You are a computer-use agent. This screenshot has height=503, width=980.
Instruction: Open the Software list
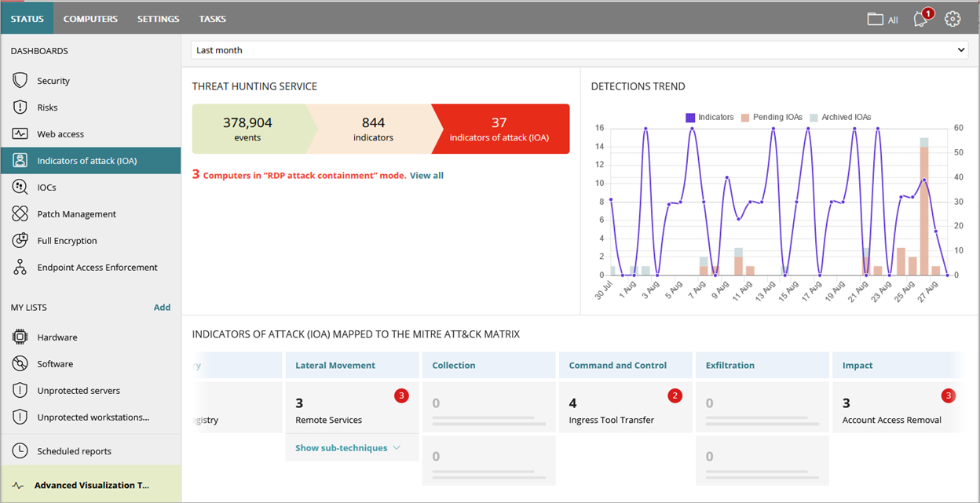tap(57, 363)
